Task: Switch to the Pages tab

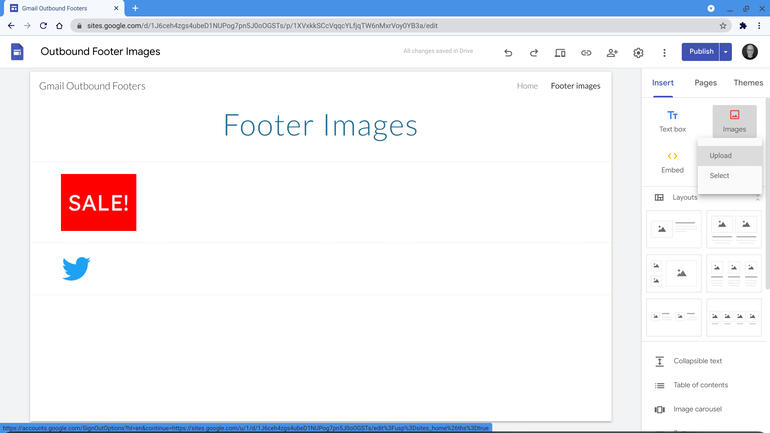Action: (705, 83)
